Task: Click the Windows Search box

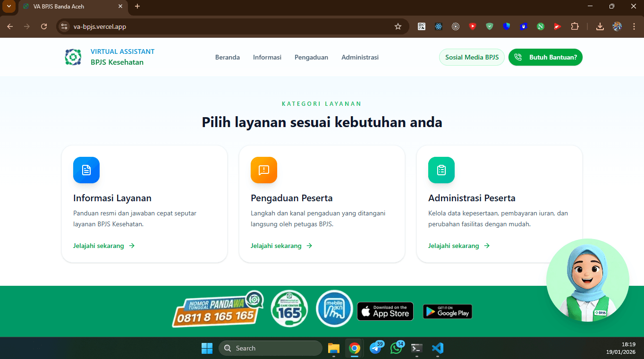Action: tap(271, 348)
